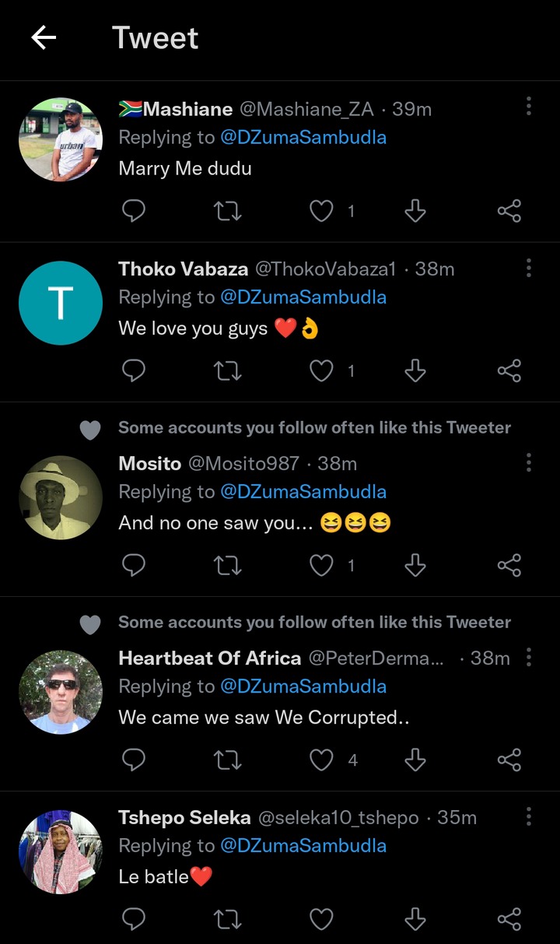The height and width of the screenshot is (944, 560).
Task: Downvote Heartbeat Of Africa's reply
Action: point(415,760)
